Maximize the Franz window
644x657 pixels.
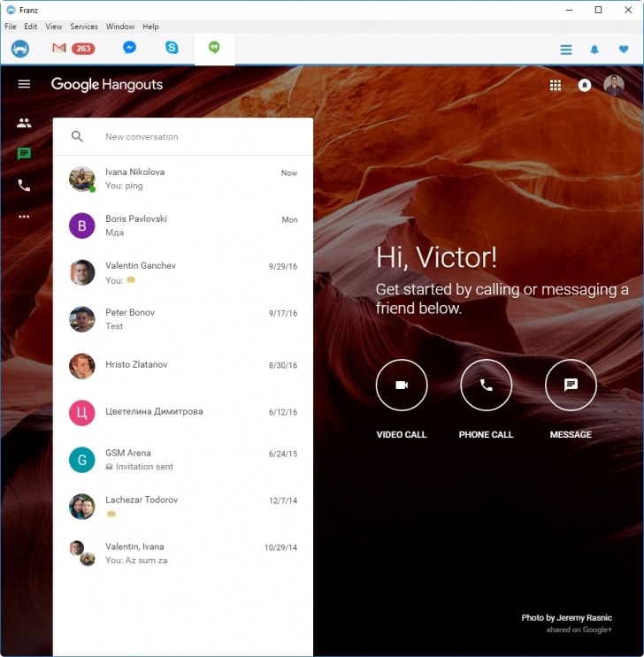coord(598,10)
